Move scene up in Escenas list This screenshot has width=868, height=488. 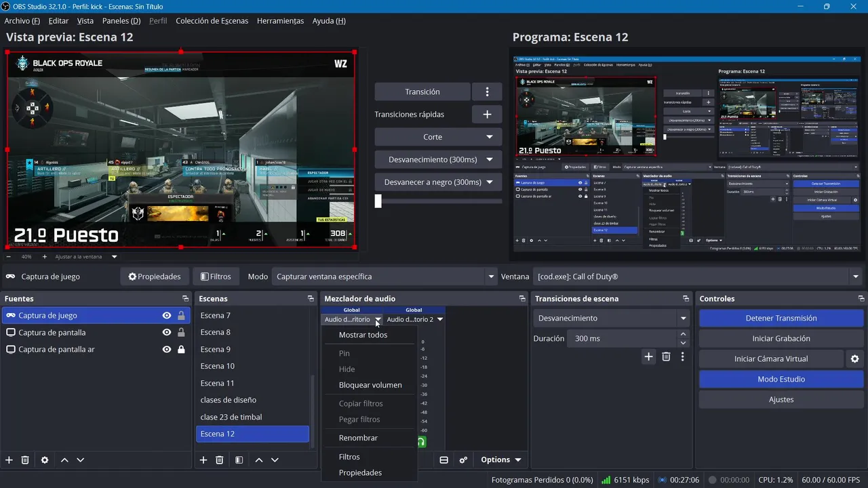tap(259, 460)
